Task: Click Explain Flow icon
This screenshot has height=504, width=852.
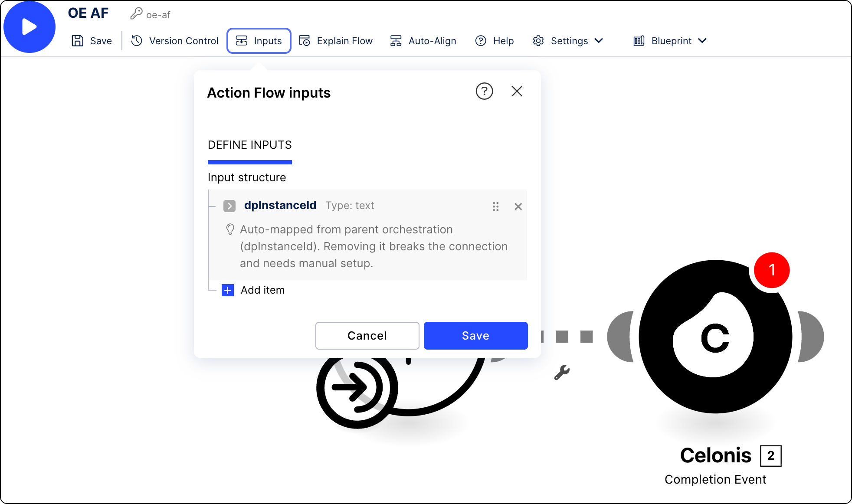Action: point(305,41)
